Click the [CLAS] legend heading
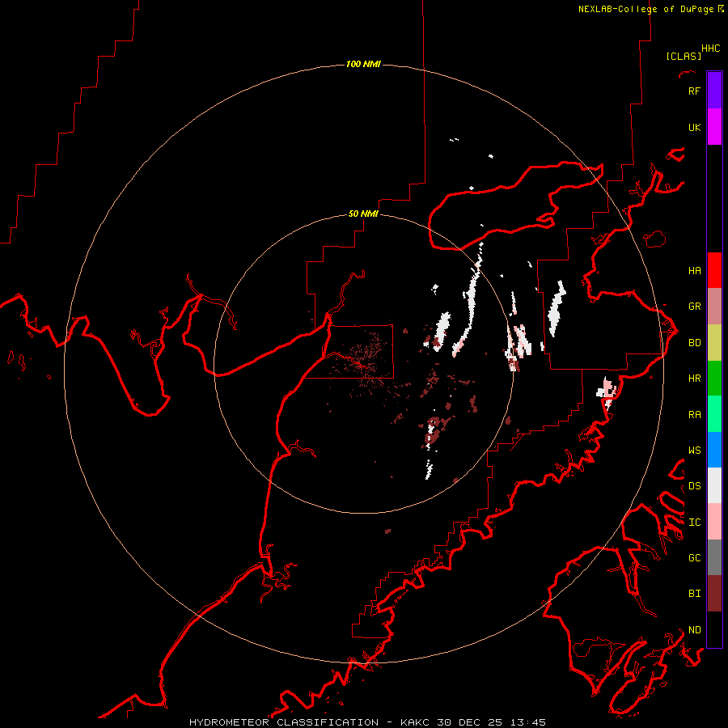This screenshot has height=728, width=728. (684, 56)
